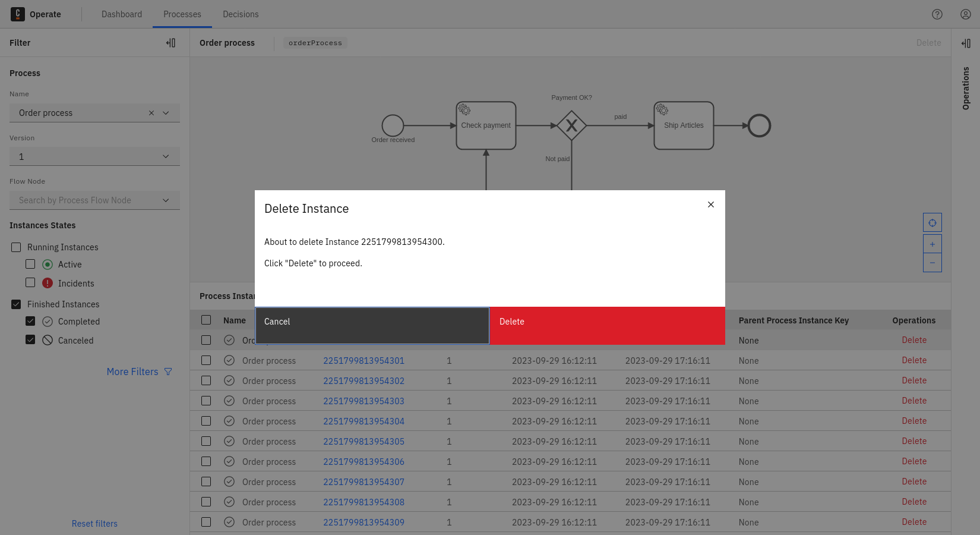This screenshot has width=980, height=535.
Task: Enable the Incidents checkbox
Action: pyautogui.click(x=30, y=283)
